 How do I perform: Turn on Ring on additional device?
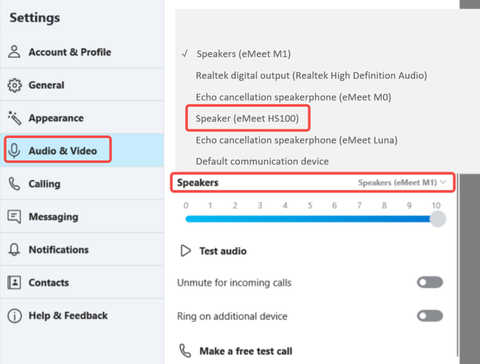point(430,316)
